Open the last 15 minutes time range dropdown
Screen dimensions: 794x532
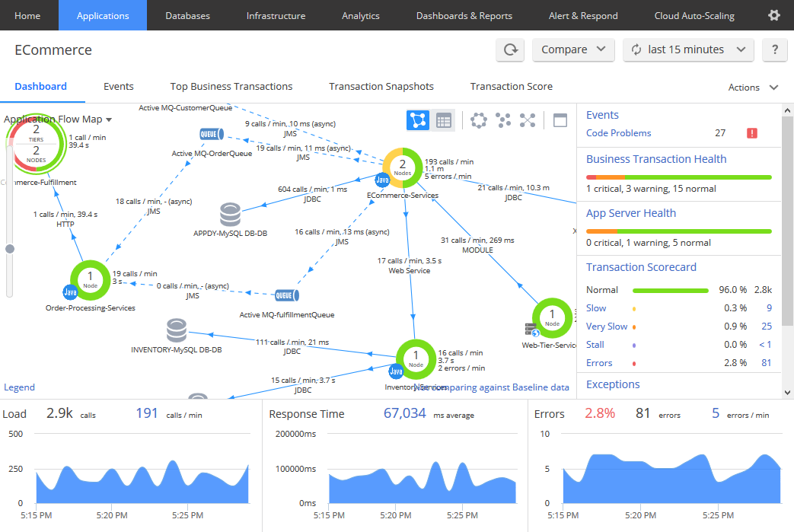[x=688, y=49]
